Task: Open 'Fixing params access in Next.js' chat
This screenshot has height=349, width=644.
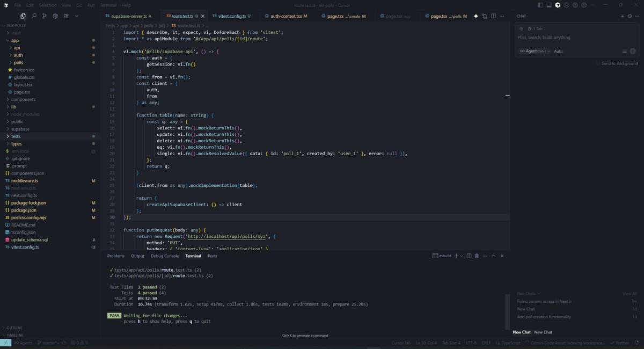Action: pos(543,301)
